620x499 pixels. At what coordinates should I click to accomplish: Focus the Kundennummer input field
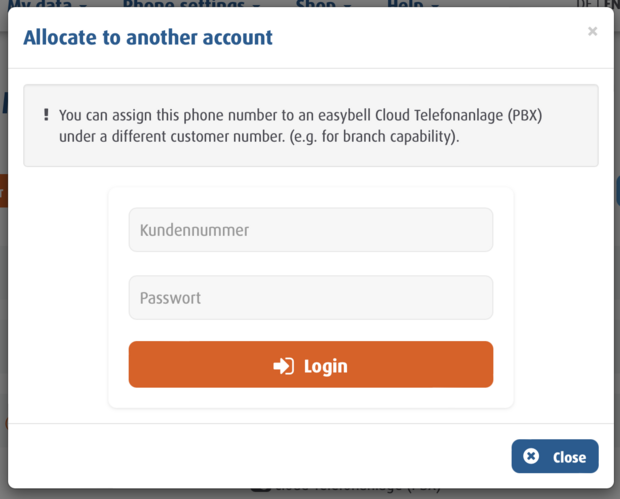[310, 230]
